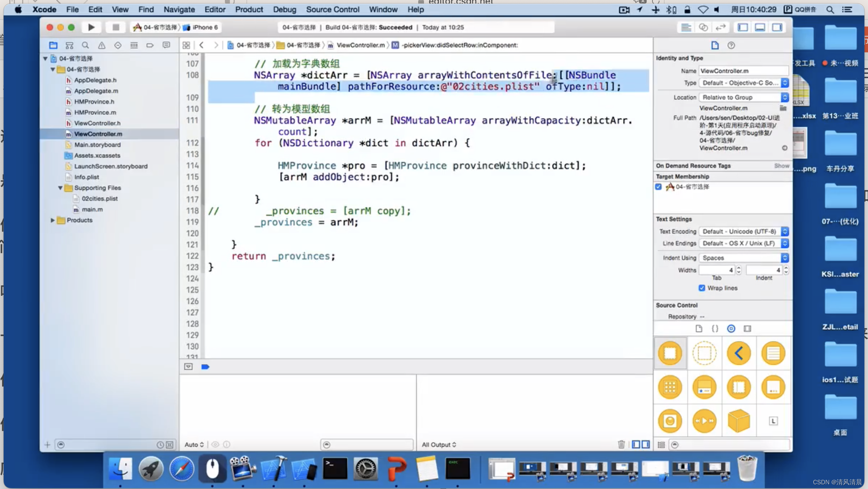This screenshot has width=868, height=489.
Task: Click the Run button to build project
Action: click(91, 27)
